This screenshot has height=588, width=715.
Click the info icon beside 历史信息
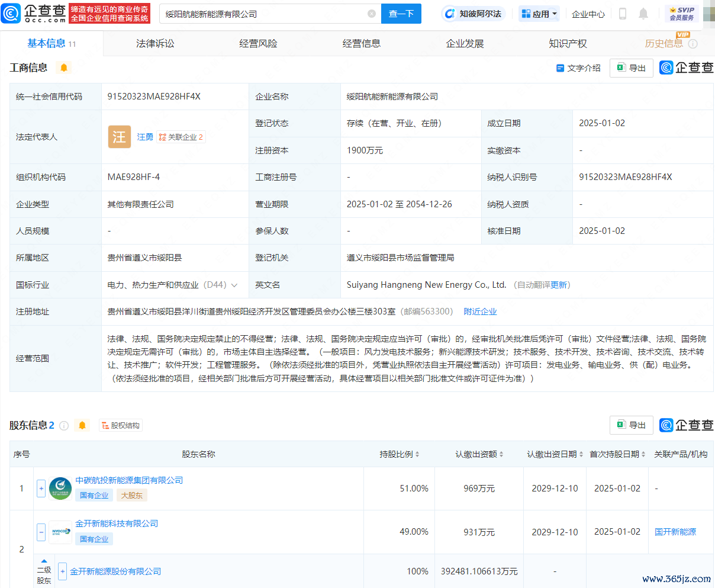pos(693,44)
